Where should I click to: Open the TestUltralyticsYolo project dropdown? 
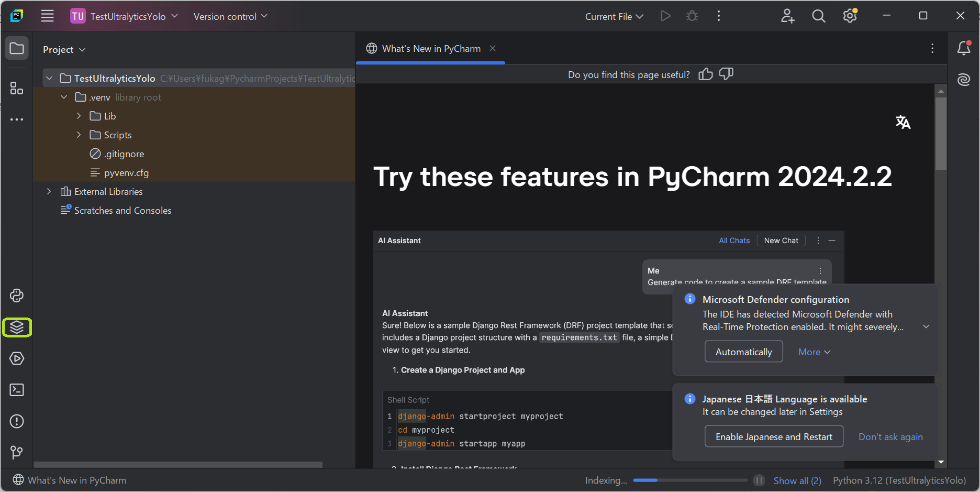[x=125, y=16]
